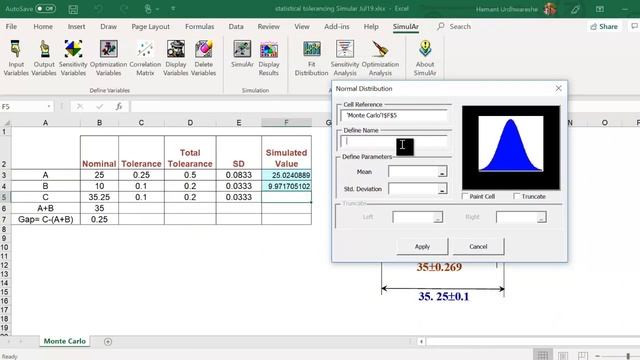Click the Insert Function fx icon
The width and height of the screenshot is (640, 360).
tap(119, 107)
